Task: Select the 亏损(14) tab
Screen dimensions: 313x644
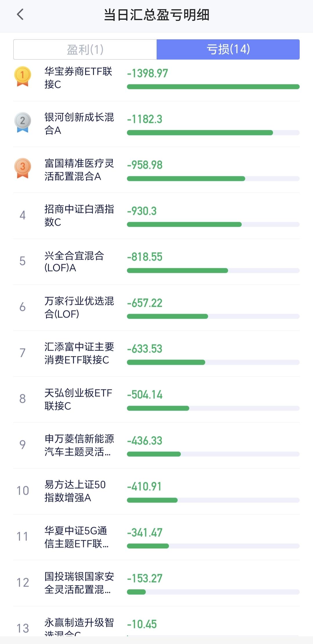Action: pos(228,50)
